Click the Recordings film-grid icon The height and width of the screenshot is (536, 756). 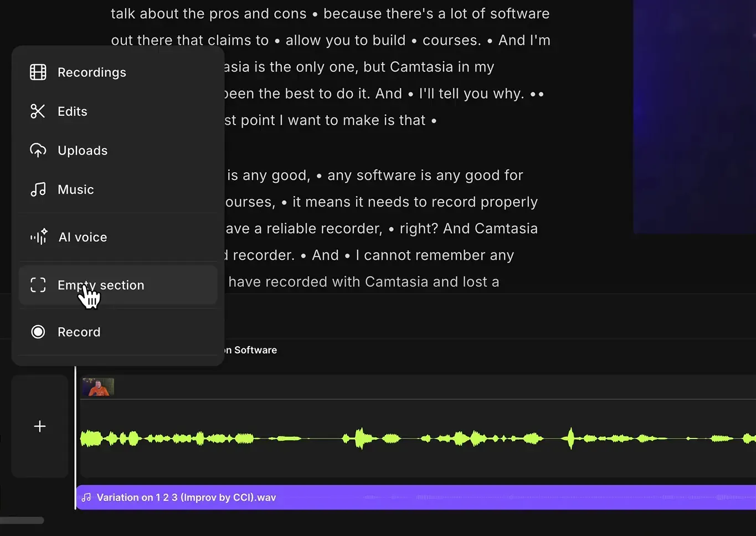38,71
